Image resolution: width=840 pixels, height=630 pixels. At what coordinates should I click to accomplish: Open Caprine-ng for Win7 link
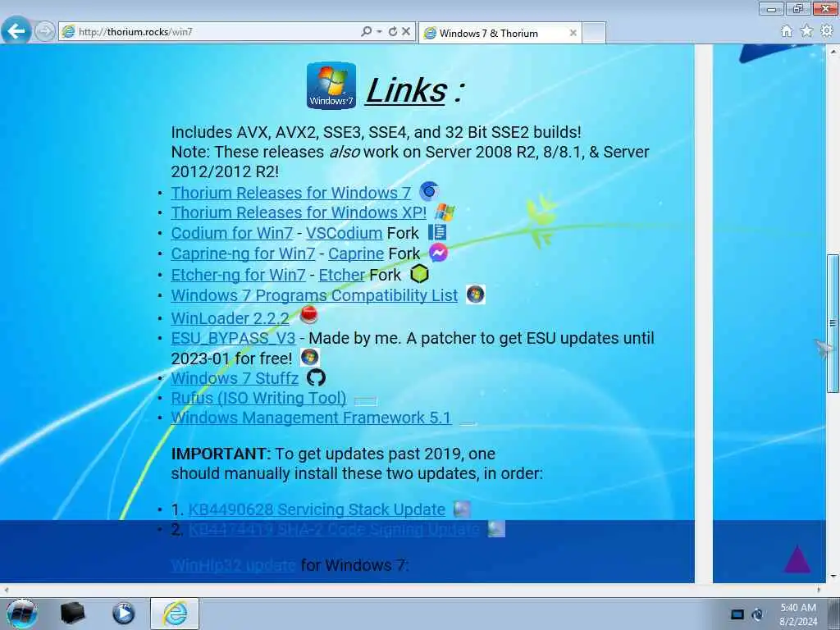pyautogui.click(x=243, y=253)
